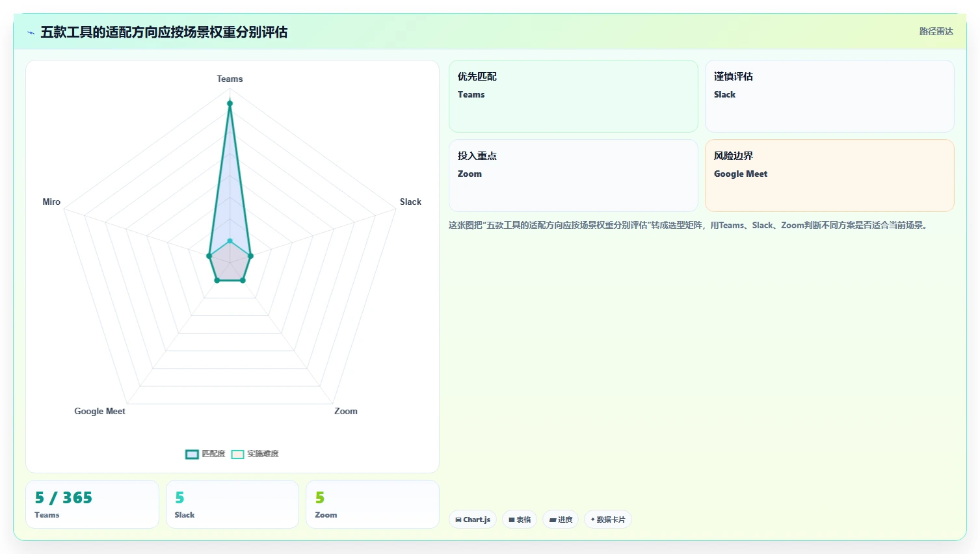Click the 5 / 365 Teams stat card
This screenshot has height=554, width=980.
pos(92,504)
